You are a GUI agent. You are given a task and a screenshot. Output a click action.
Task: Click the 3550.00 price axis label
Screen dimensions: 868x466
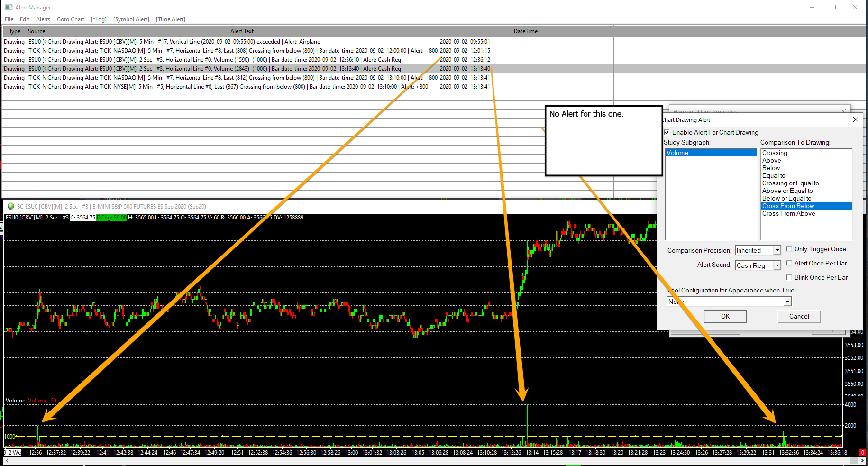point(854,384)
